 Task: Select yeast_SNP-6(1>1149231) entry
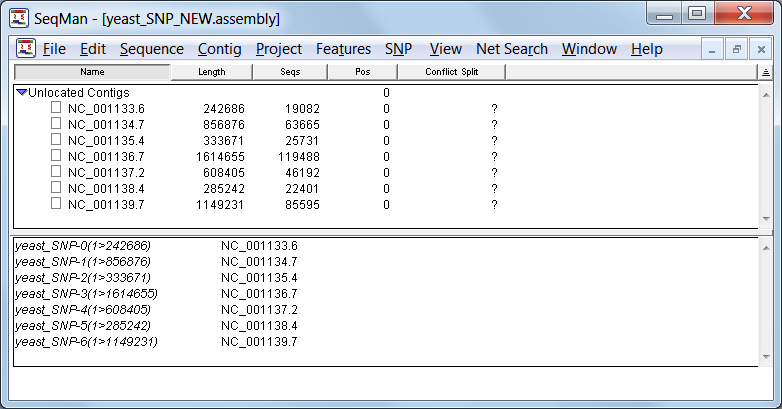(86, 342)
